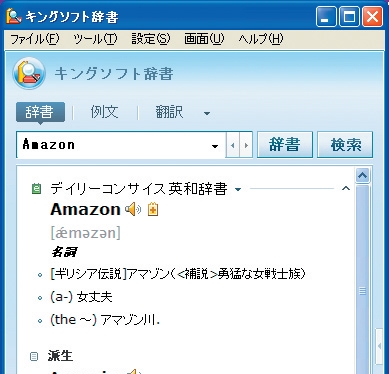
Task: Click the Kingsoft dictionary logo in header
Action: [29, 73]
